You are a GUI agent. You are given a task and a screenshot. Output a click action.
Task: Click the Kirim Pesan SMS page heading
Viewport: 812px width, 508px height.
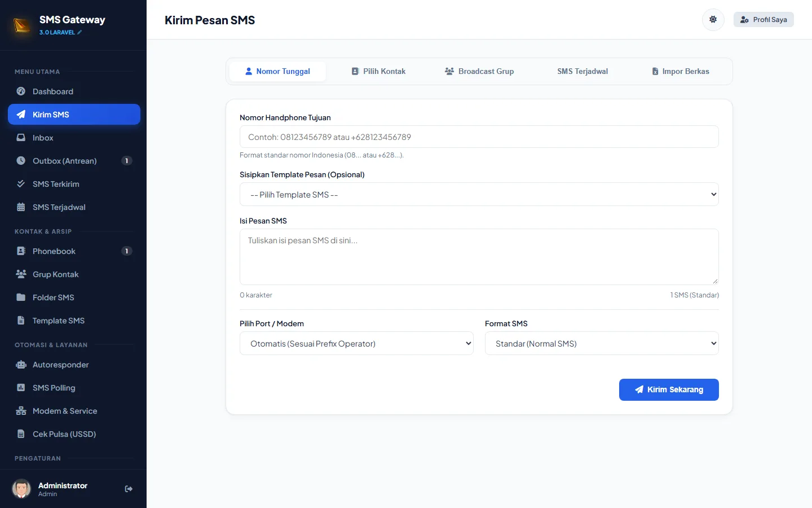coord(210,20)
